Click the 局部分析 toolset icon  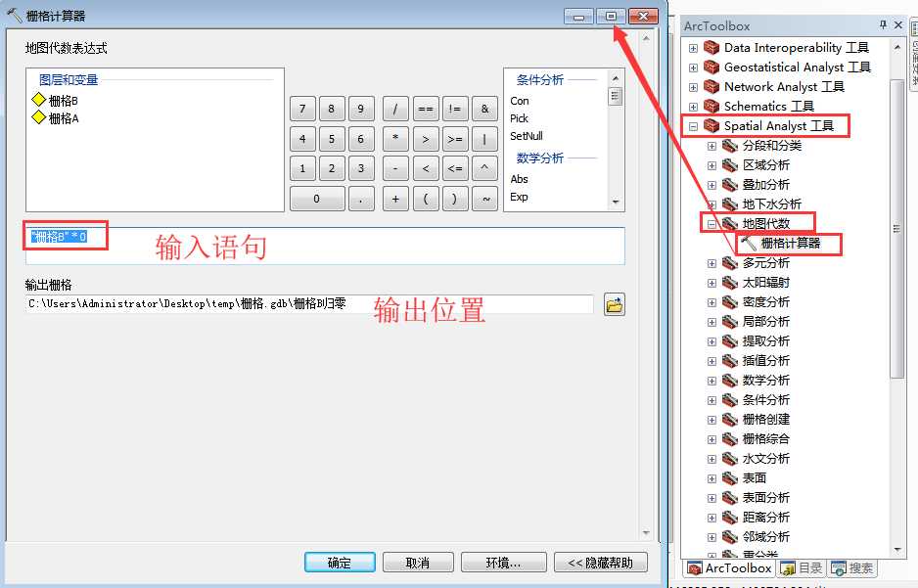click(729, 322)
